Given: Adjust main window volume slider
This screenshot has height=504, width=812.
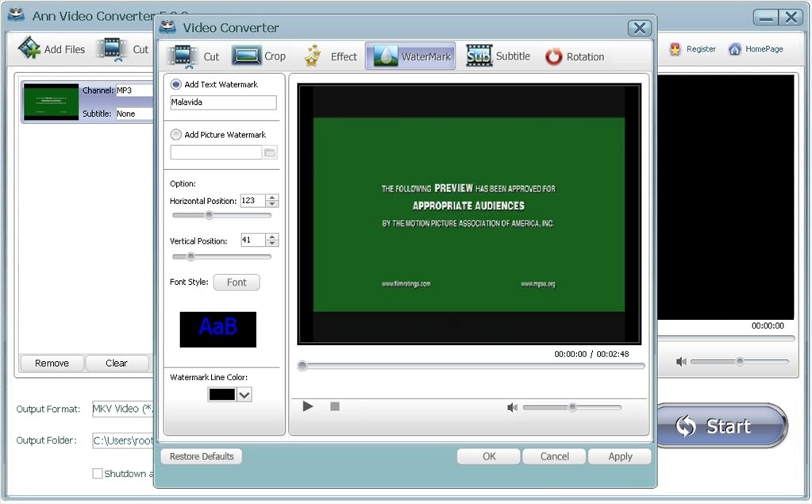Looking at the screenshot, I should point(740,362).
